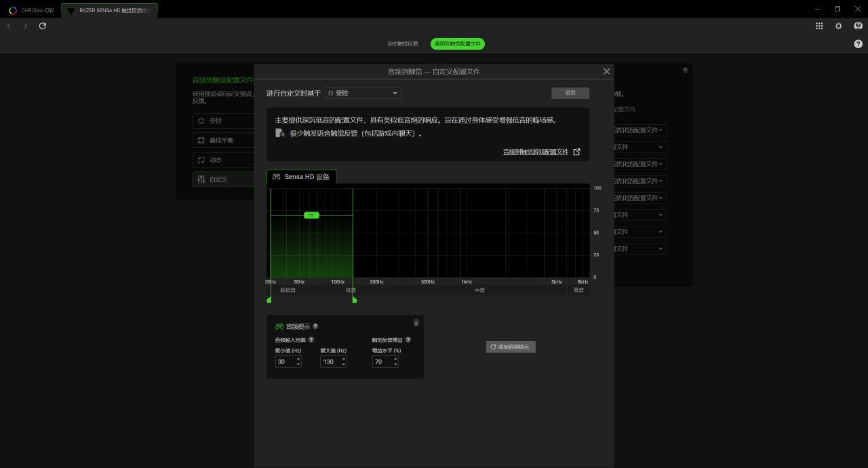
Task: Click the help icon in the background right panel
Action: (685, 70)
